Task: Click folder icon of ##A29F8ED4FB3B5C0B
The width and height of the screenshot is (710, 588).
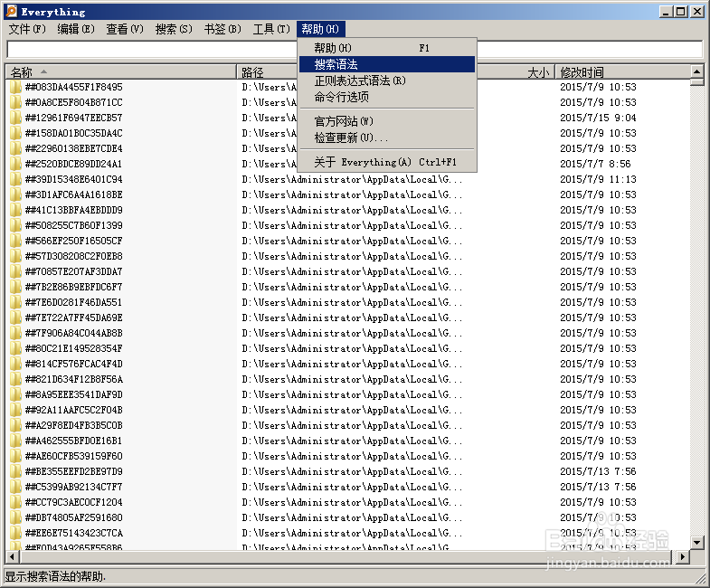Action: tap(15, 426)
